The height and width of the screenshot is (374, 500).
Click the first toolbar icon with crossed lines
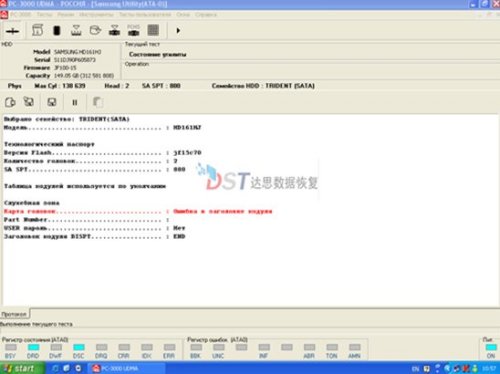pos(12,31)
